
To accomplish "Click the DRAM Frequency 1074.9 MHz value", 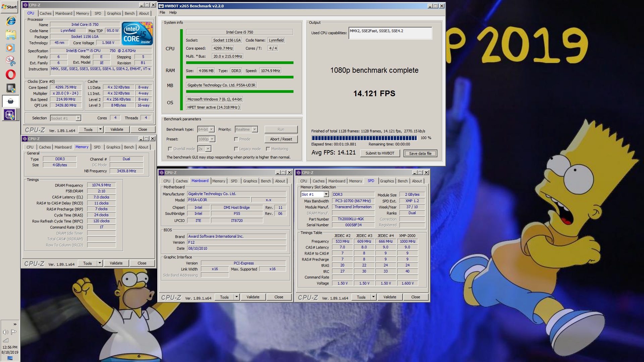I will 101,185.
